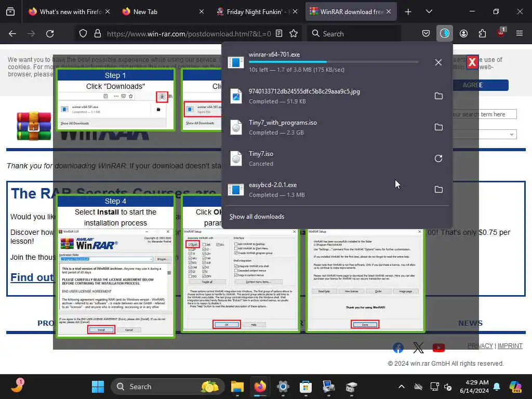The width and height of the screenshot is (532, 399).
Task: Go back to previous page
Action: (x=12, y=34)
